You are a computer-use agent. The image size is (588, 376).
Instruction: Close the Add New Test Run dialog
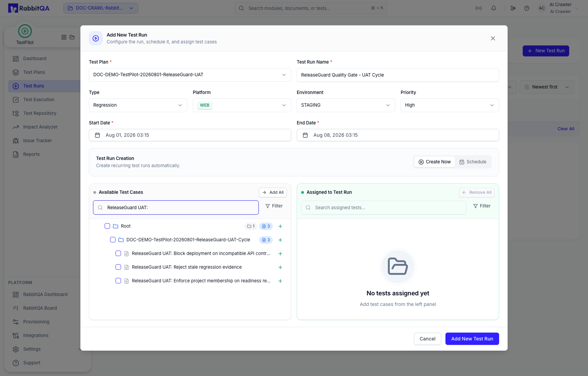493,38
